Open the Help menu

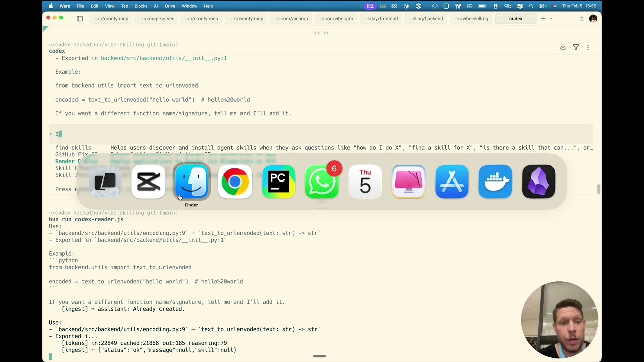coord(208,6)
